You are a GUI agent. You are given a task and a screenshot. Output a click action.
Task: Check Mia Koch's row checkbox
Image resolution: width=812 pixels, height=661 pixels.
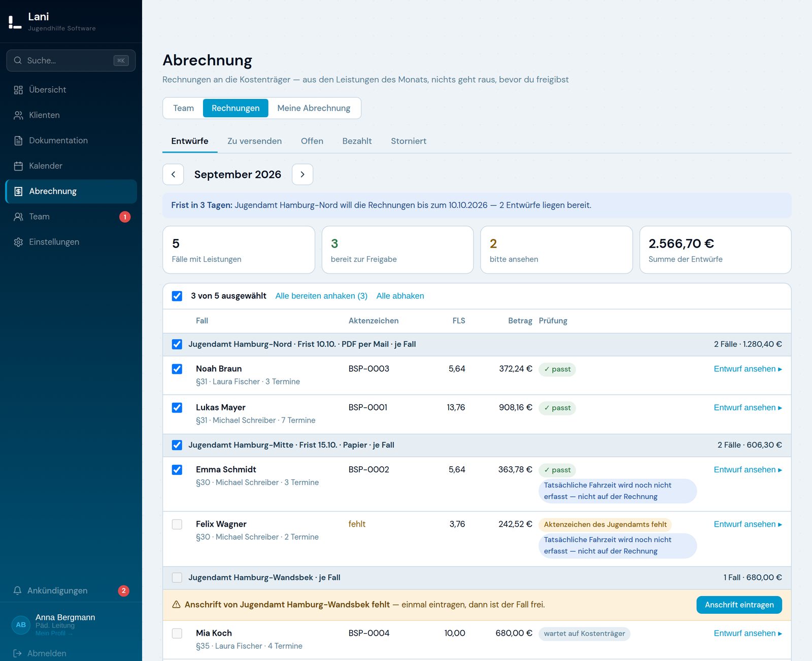[177, 633]
